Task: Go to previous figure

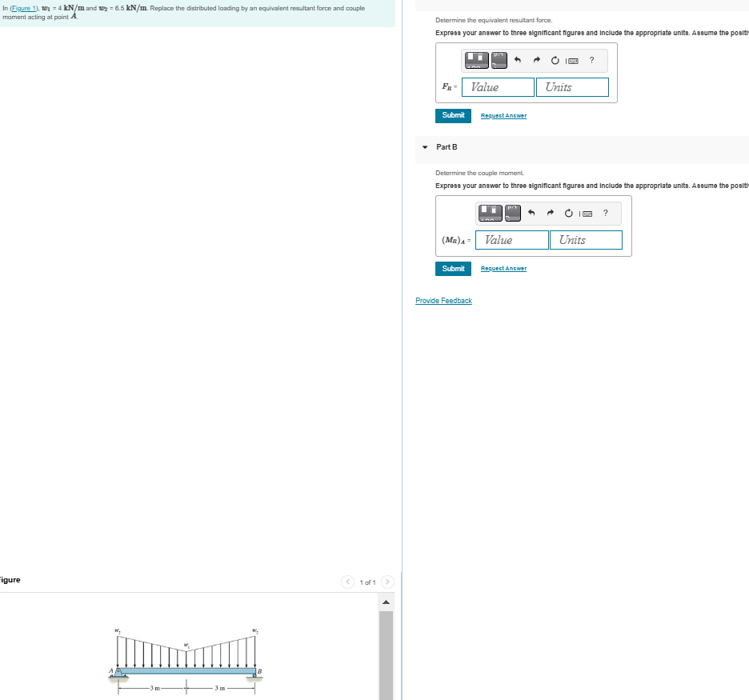Action: [x=347, y=582]
